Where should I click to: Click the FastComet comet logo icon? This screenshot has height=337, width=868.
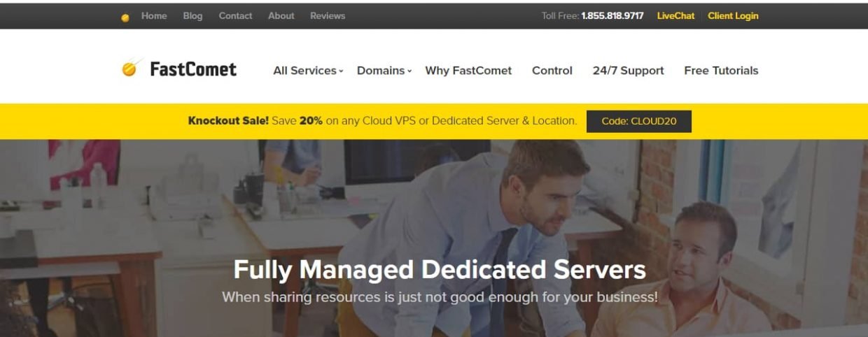coord(131,68)
